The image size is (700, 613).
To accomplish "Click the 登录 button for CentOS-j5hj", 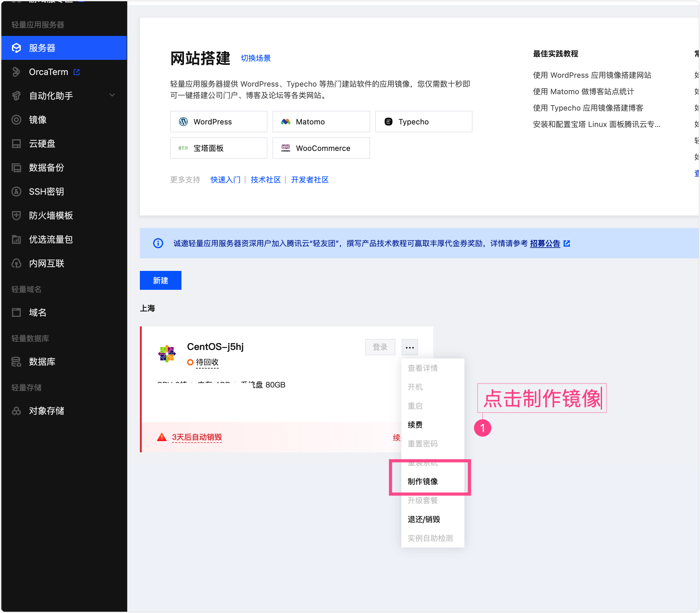I will pyautogui.click(x=380, y=347).
